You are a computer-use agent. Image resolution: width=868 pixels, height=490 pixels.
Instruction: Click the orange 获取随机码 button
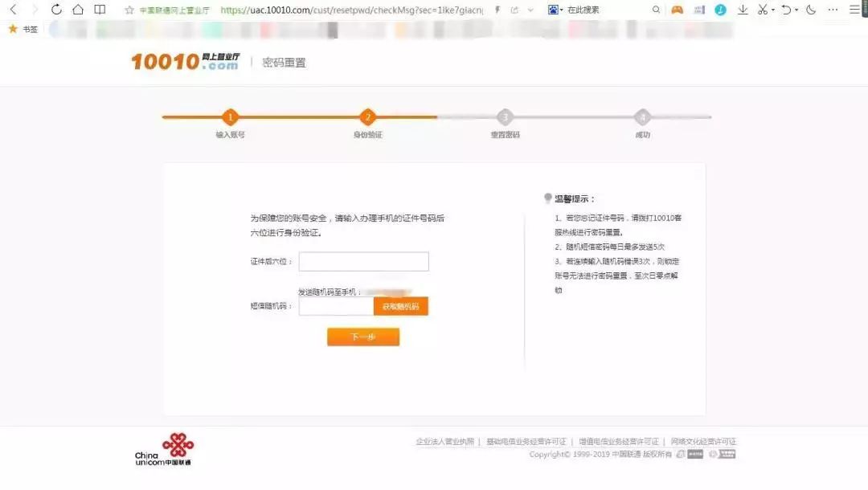point(401,306)
